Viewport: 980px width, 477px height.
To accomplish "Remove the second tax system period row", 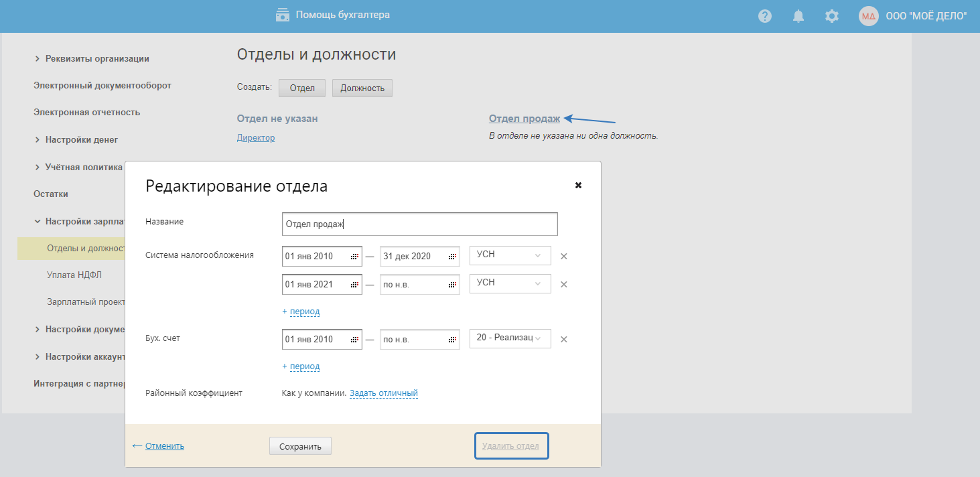I will [564, 284].
